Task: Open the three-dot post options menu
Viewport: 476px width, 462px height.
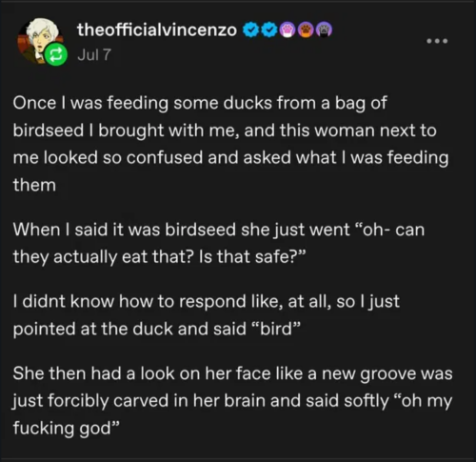Action: click(x=437, y=41)
